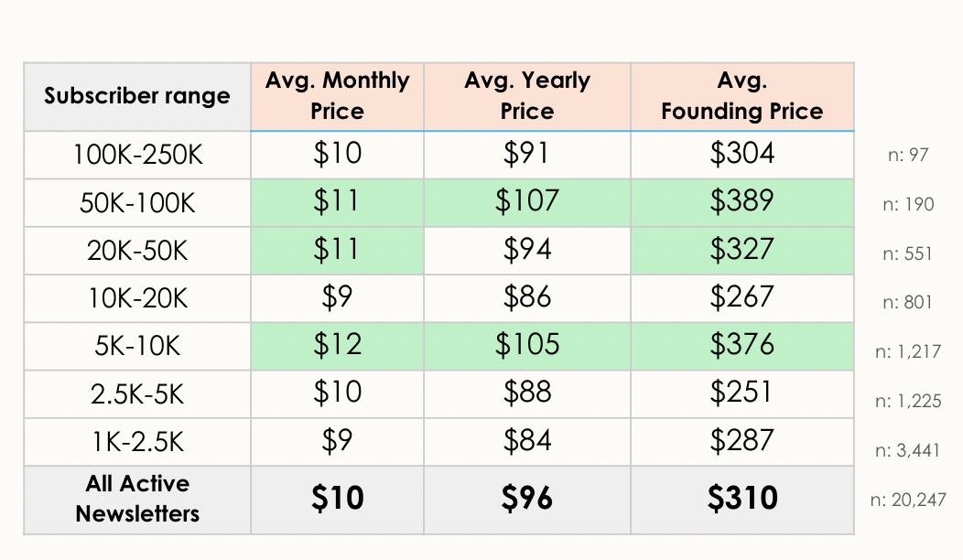Click the $267 founding price cell
Image resolution: width=963 pixels, height=560 pixels.
pos(741,297)
